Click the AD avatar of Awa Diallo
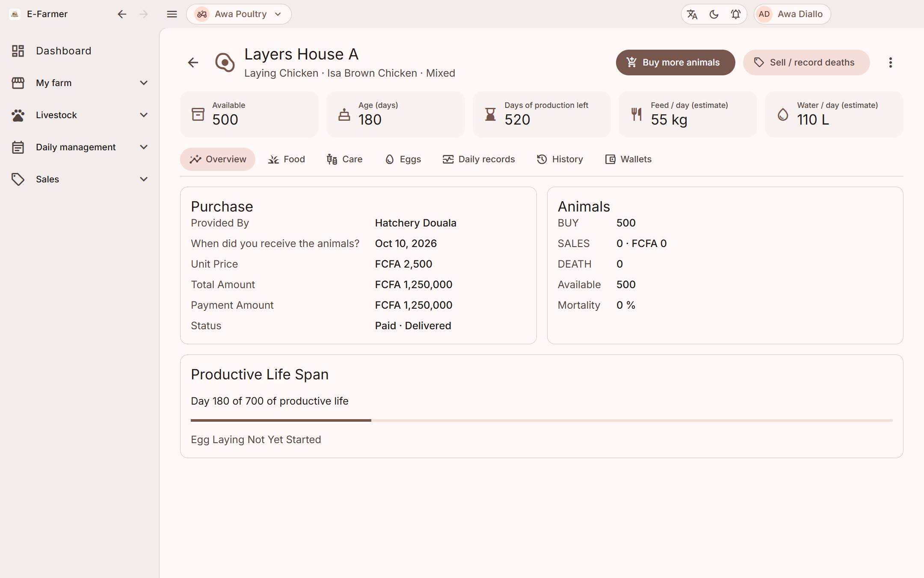 (764, 14)
